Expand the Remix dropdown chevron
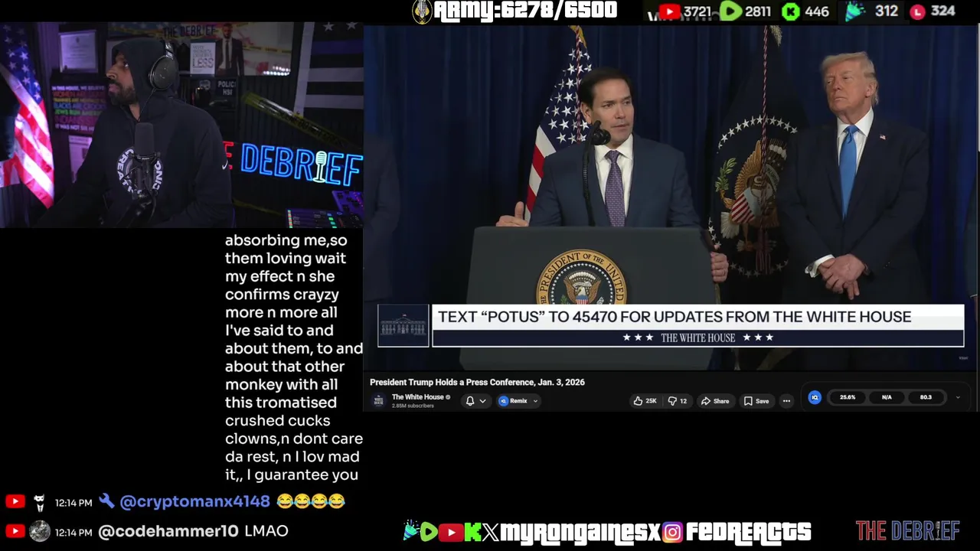 [535, 401]
